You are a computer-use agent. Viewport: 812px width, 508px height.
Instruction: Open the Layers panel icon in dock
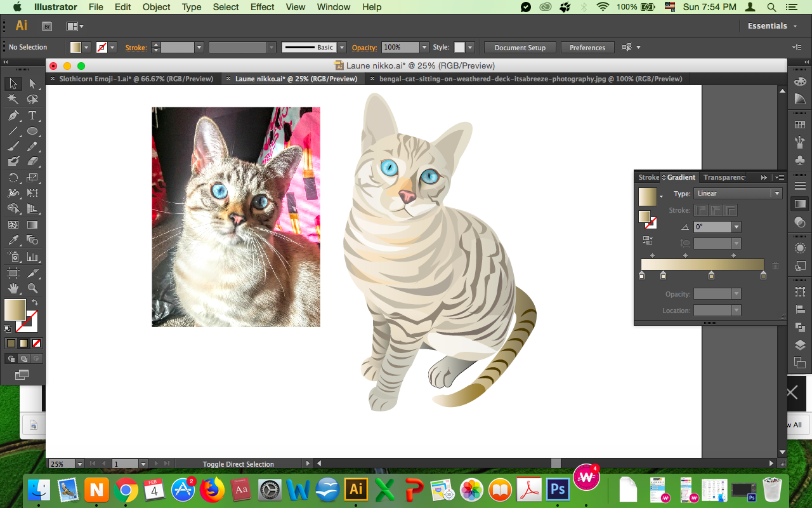pyautogui.click(x=800, y=345)
